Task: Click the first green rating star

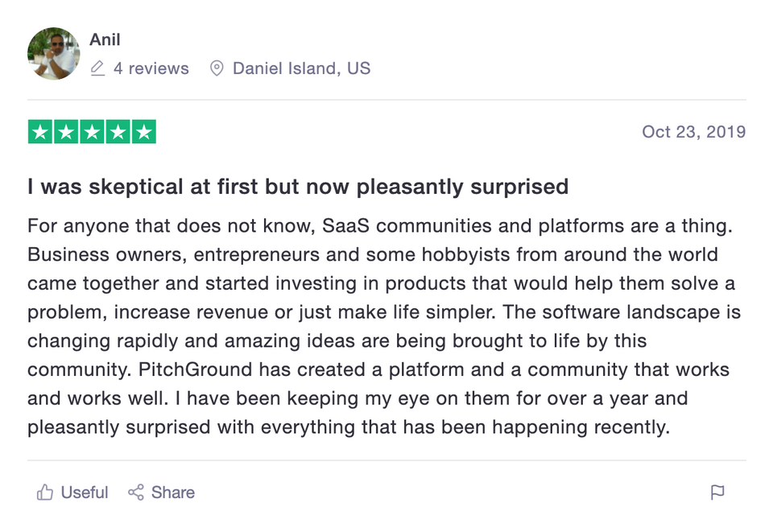Action: [x=40, y=132]
